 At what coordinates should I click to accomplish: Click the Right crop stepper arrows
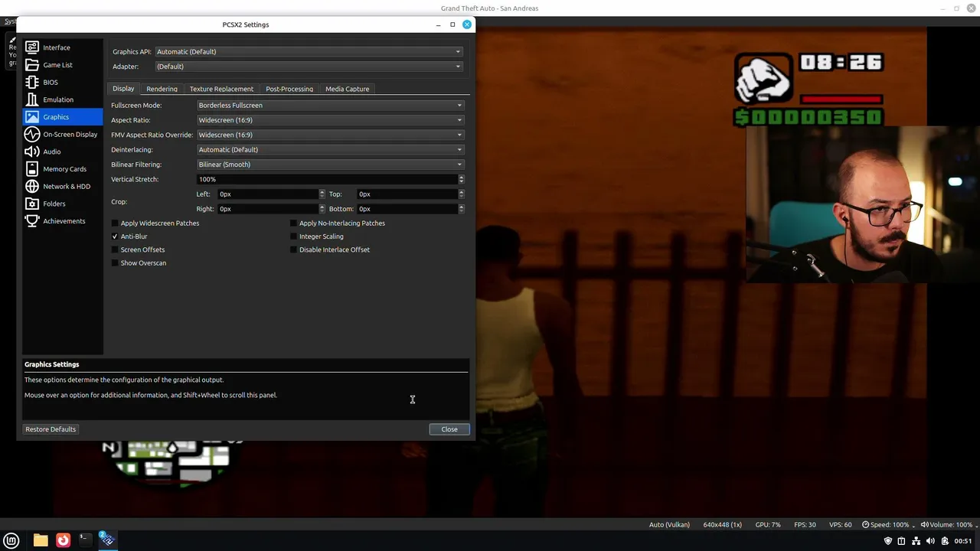point(322,209)
